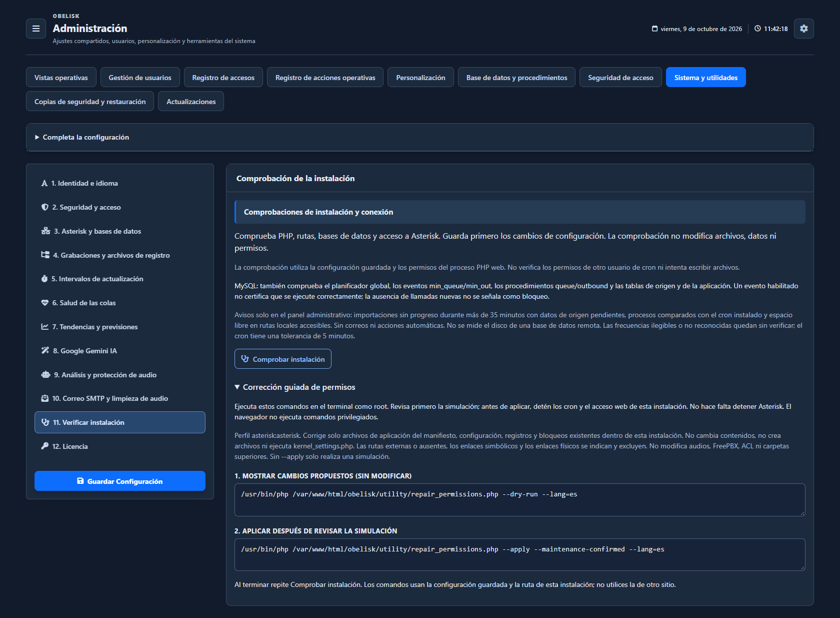The height and width of the screenshot is (618, 840).
Task: Click the robot icon for Análisis y protección
Action: 45,375
